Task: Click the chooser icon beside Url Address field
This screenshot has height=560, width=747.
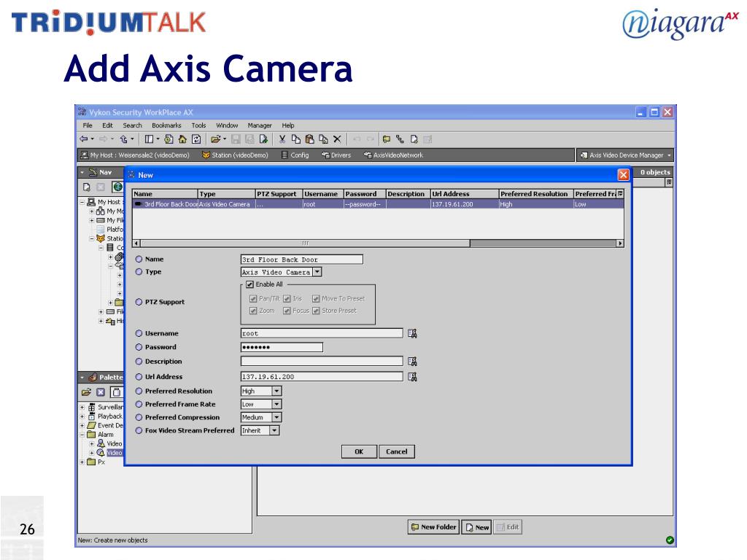Action: click(413, 377)
